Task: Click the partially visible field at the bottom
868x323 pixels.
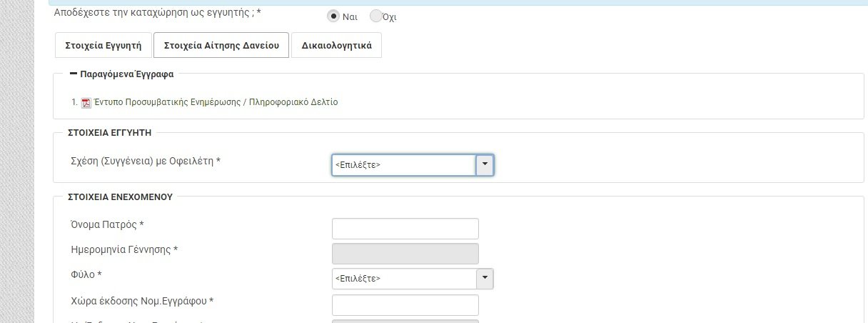Action: pyautogui.click(x=405, y=320)
